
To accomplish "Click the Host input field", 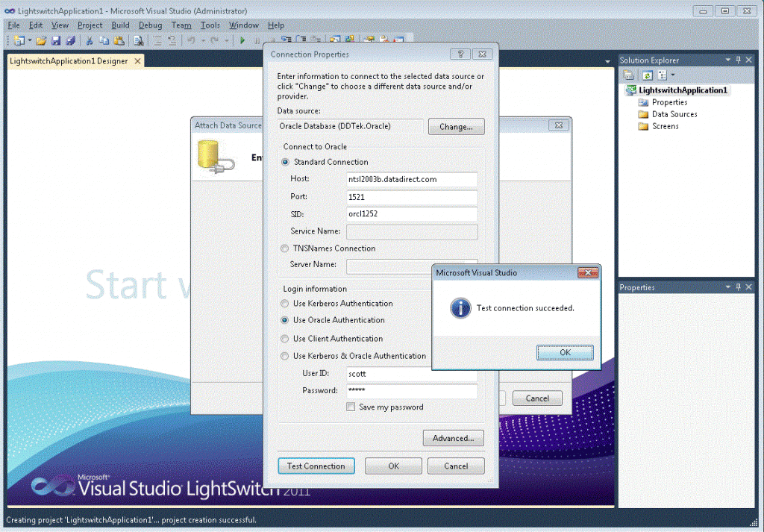I will tap(412, 179).
